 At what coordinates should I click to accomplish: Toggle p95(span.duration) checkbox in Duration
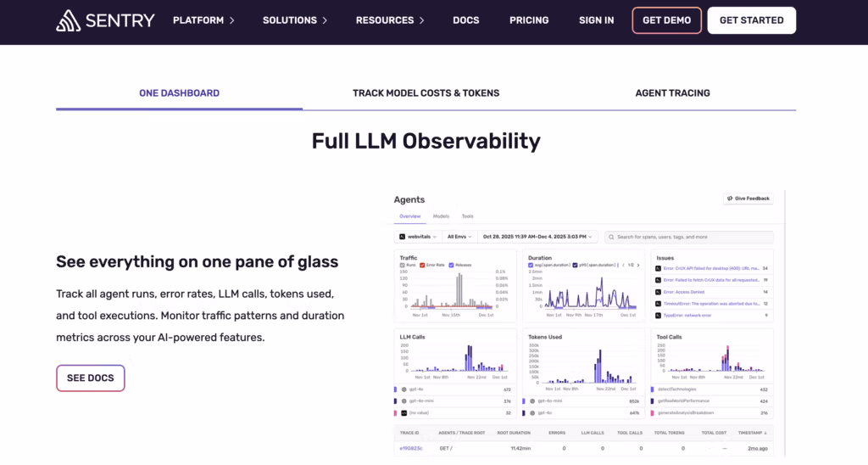[576, 265]
